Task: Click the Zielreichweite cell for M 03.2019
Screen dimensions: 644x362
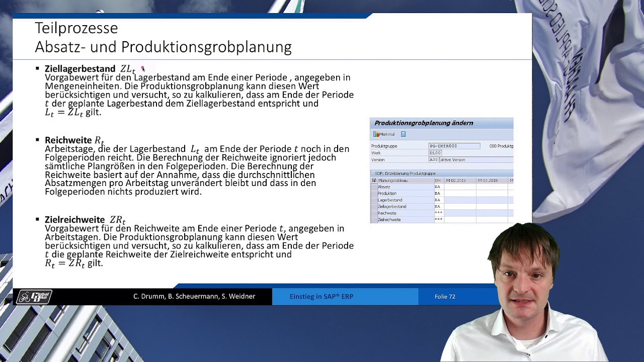Action: 492,220
